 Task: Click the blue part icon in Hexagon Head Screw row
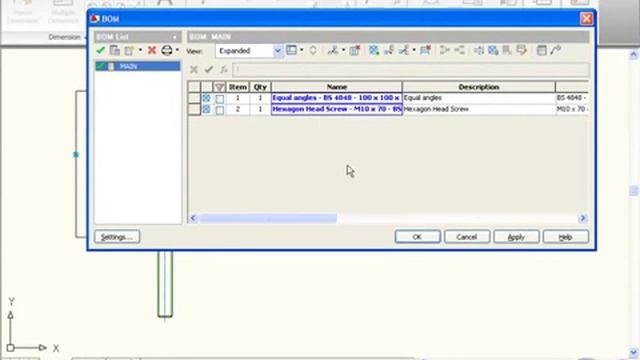(207, 109)
